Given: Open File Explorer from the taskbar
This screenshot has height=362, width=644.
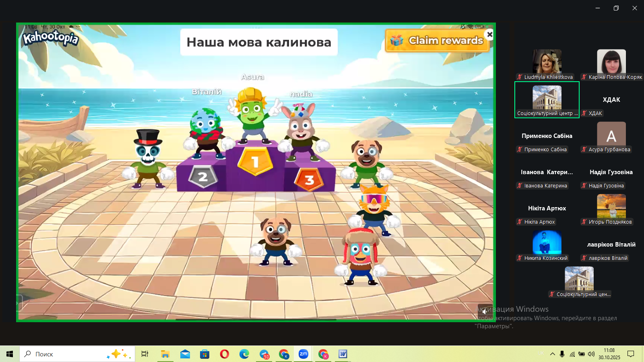Looking at the screenshot, I should pyautogui.click(x=165, y=354).
